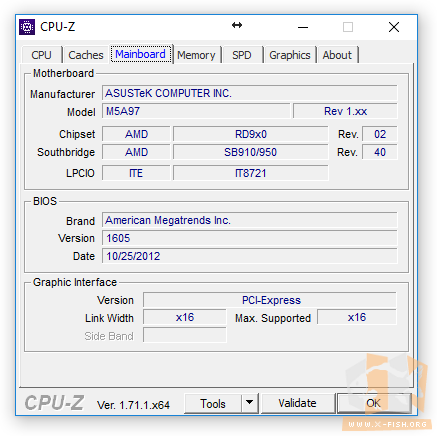Open the SPD tab

point(242,55)
